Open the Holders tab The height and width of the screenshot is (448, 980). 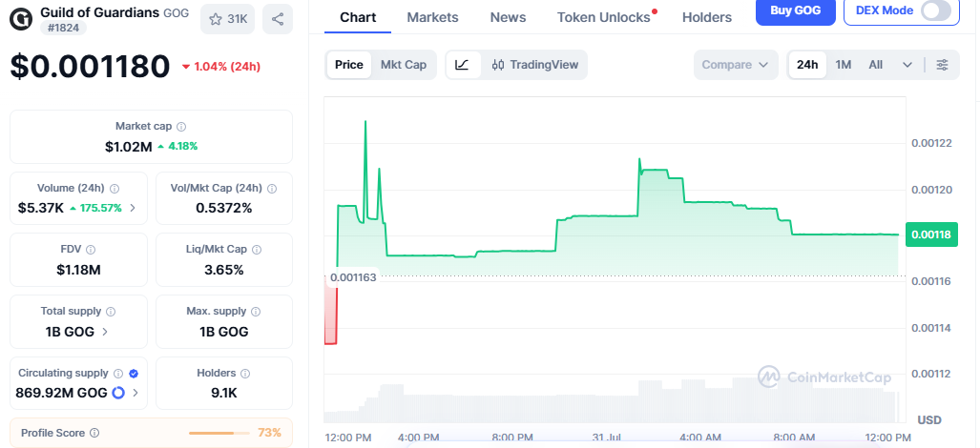click(x=707, y=17)
